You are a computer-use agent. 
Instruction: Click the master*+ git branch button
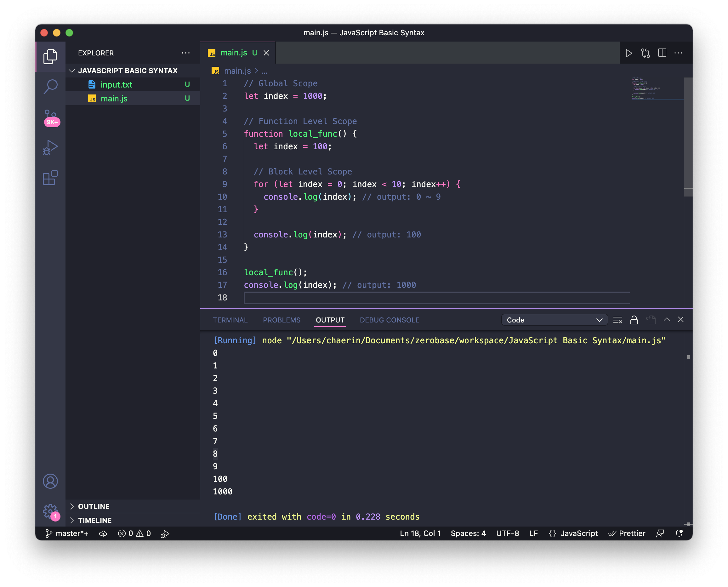(x=67, y=533)
